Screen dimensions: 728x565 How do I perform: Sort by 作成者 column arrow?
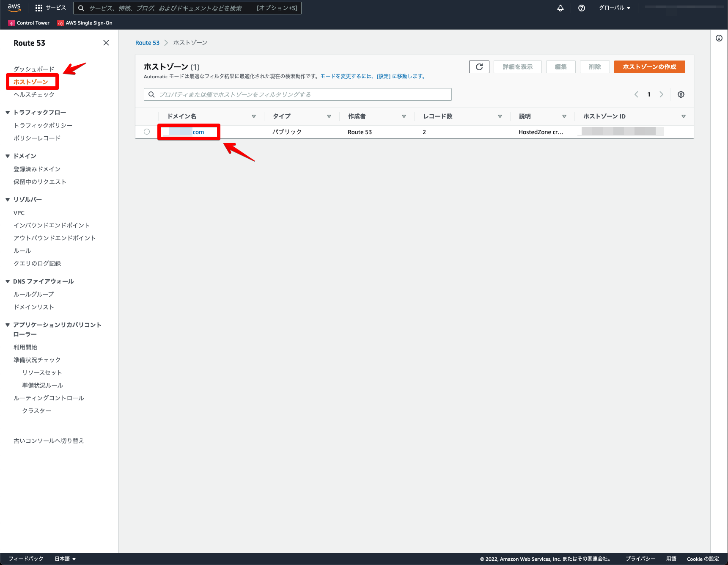(404, 116)
